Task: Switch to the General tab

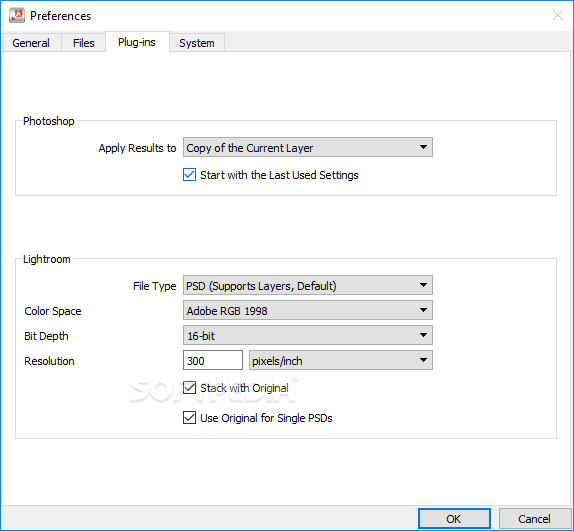Action: click(x=31, y=43)
